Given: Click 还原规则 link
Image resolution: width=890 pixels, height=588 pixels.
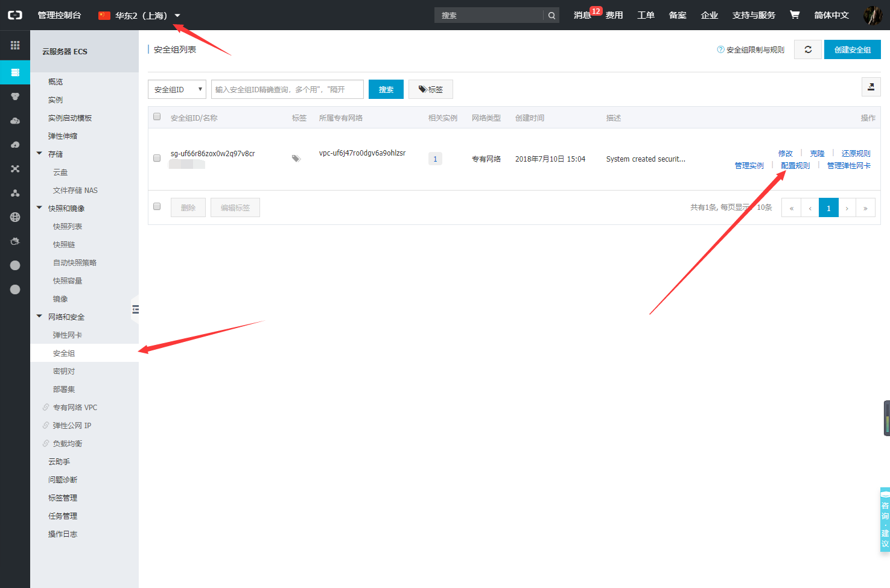Looking at the screenshot, I should tap(856, 153).
